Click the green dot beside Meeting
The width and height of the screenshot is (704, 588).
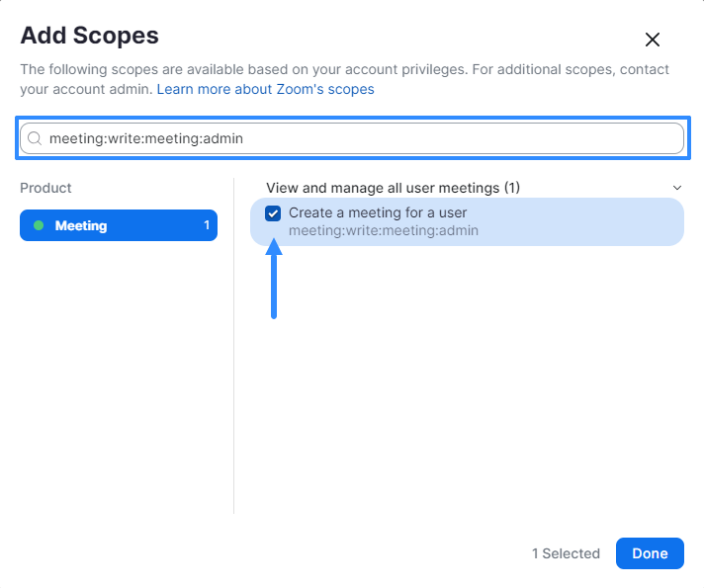click(x=39, y=225)
